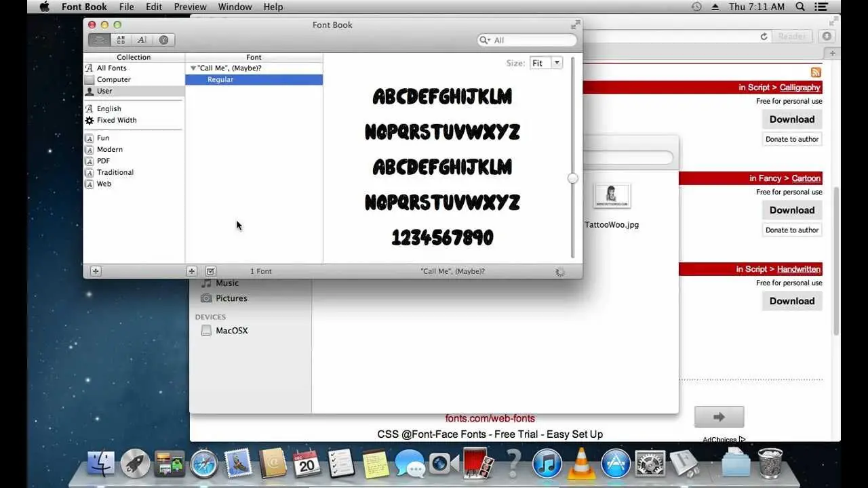Click the Web collection icon

click(x=89, y=184)
